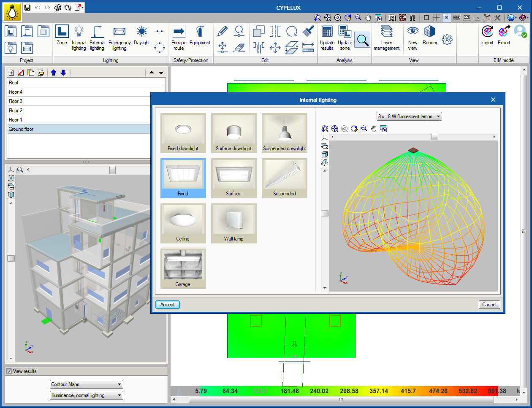The image size is (532, 408).
Task: Collapse the floor list with up triangle
Action: (152, 73)
